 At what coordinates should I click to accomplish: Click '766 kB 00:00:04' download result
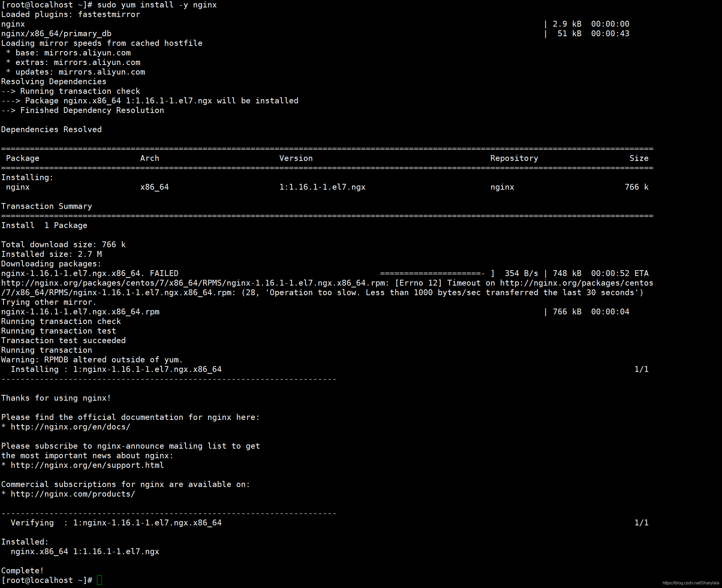pos(591,312)
